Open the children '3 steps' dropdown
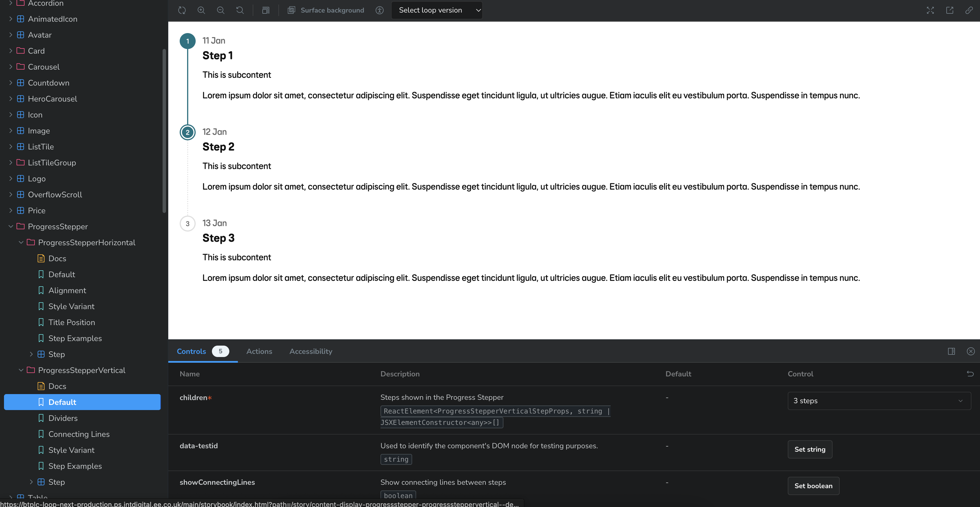Screen dimensions: 980x507 coord(879,401)
